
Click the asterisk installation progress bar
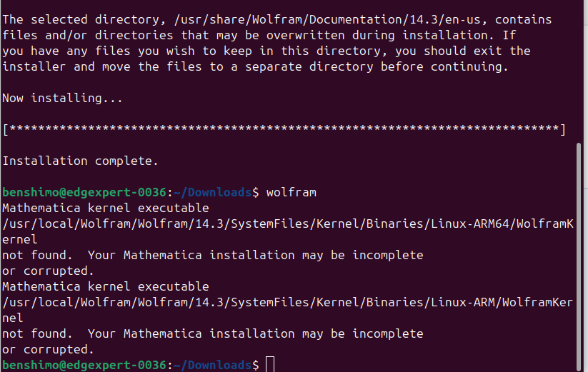pos(284,129)
